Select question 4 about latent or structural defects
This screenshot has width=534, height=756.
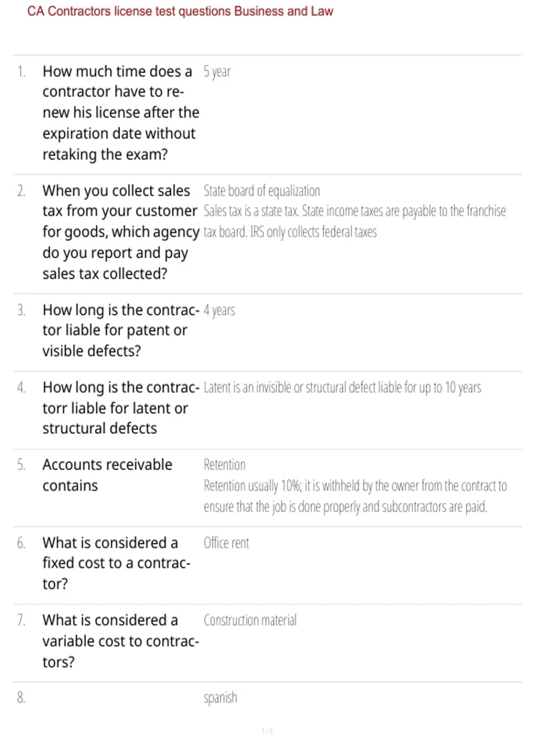121,408
